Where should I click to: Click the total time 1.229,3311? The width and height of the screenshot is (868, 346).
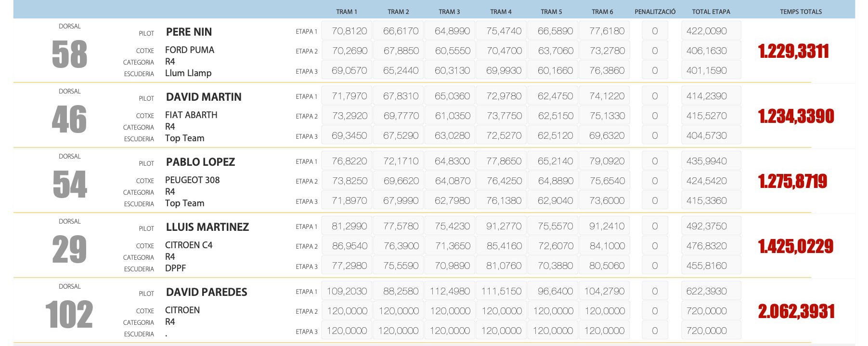click(x=793, y=51)
